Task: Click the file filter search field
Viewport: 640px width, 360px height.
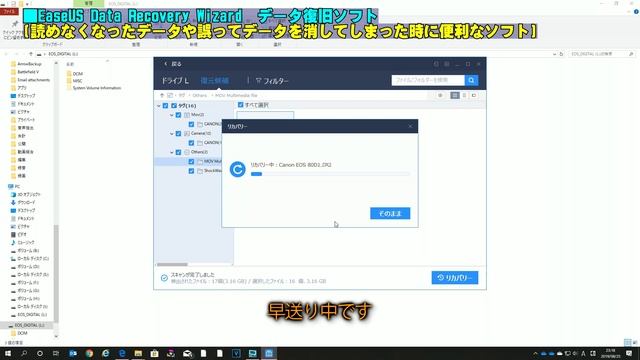Action: coord(428,80)
